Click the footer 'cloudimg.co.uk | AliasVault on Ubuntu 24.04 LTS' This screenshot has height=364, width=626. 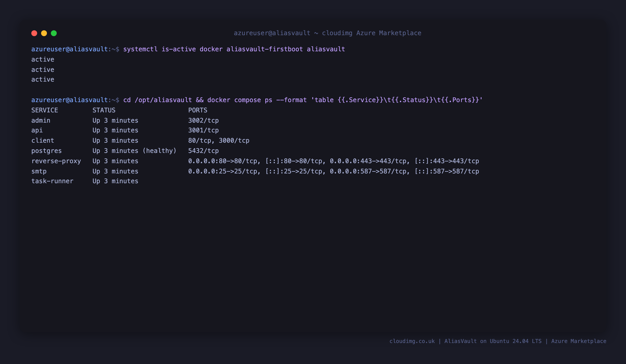[x=466, y=341]
